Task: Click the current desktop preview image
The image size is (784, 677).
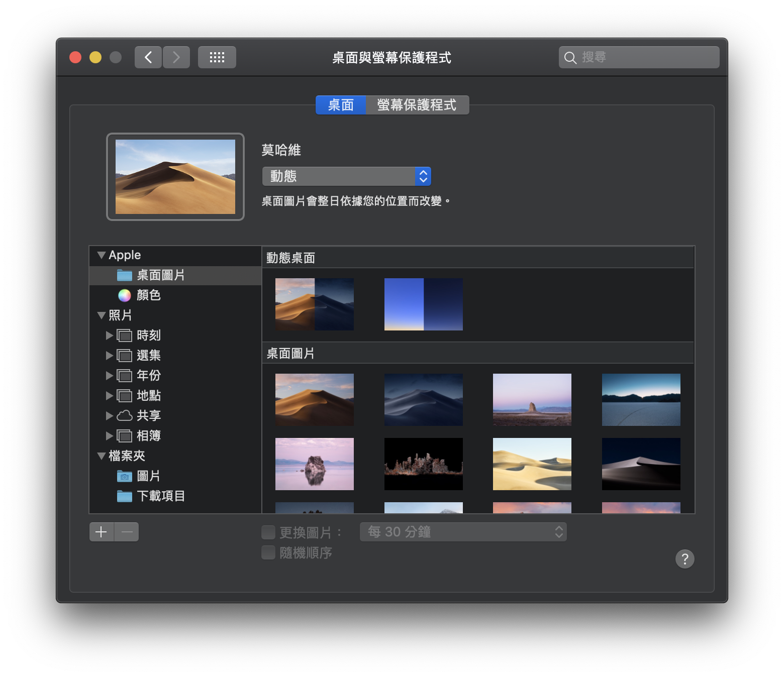Action: [175, 177]
